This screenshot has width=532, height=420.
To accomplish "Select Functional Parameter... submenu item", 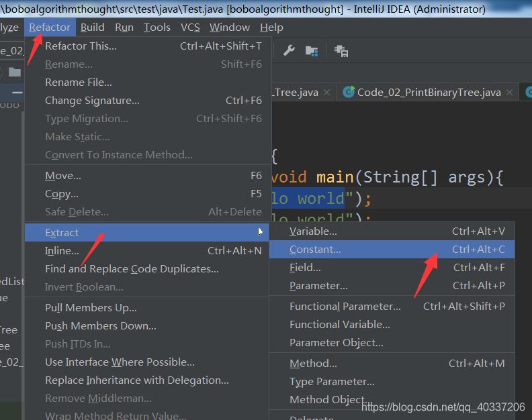I will 392,306.
